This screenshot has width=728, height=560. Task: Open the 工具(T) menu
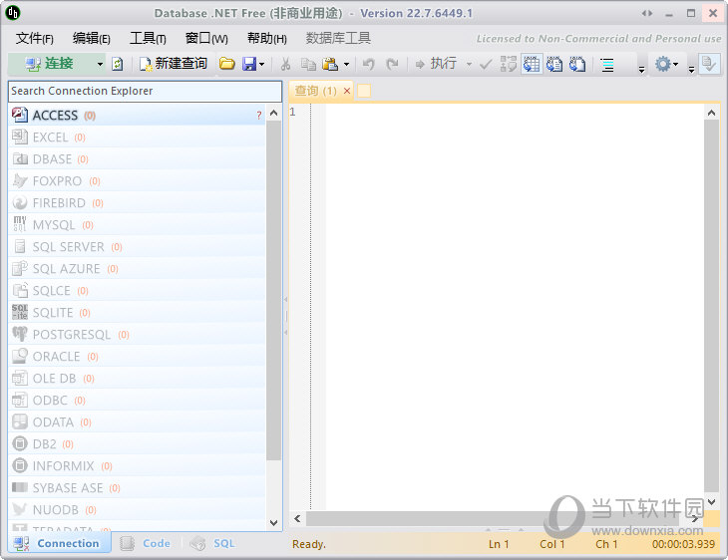148,39
